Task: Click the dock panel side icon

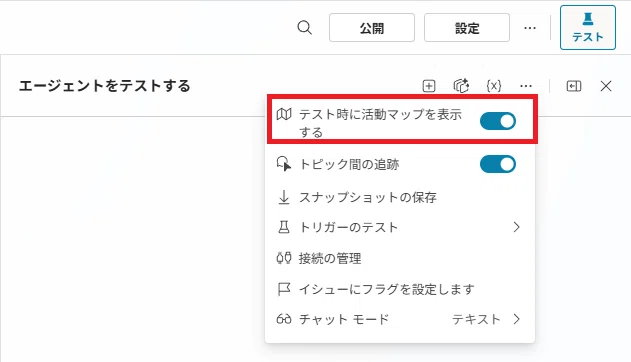Action: coord(573,86)
